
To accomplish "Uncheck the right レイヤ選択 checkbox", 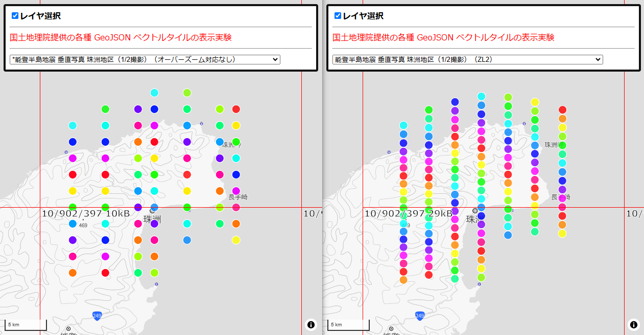I will (x=337, y=16).
